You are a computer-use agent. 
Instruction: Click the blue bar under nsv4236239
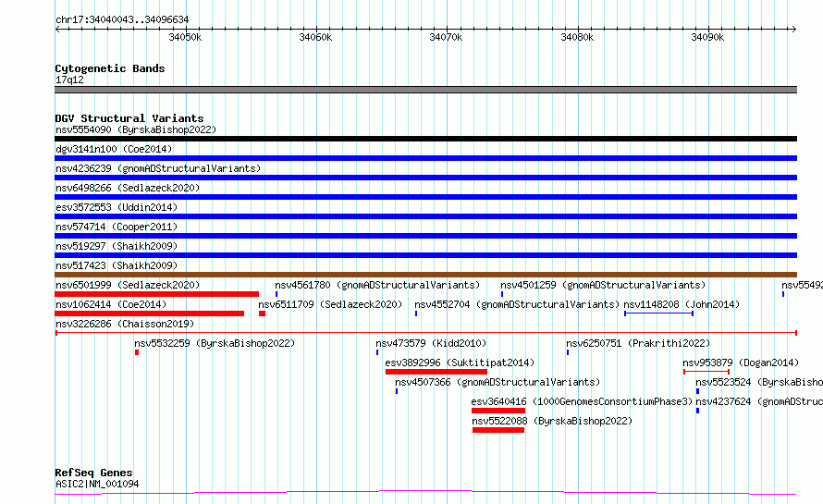click(425, 178)
